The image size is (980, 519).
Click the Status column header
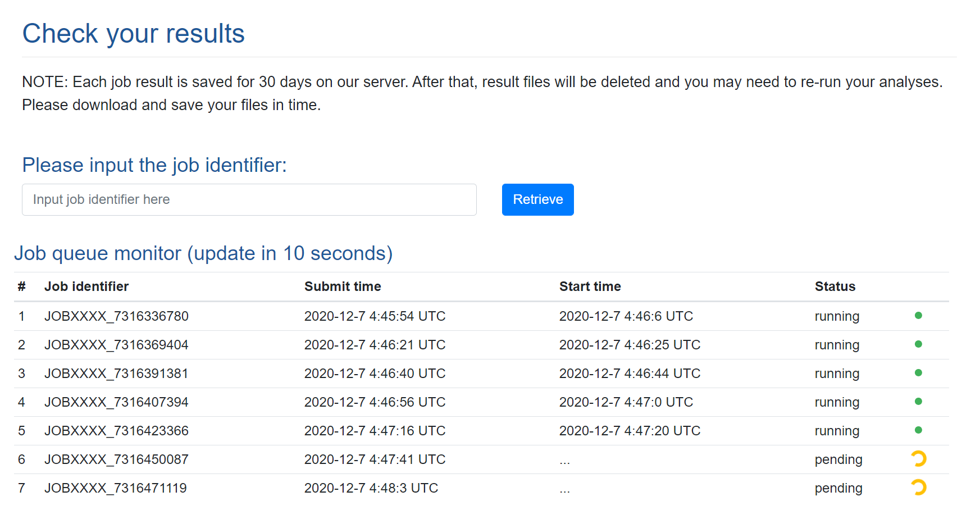[835, 286]
